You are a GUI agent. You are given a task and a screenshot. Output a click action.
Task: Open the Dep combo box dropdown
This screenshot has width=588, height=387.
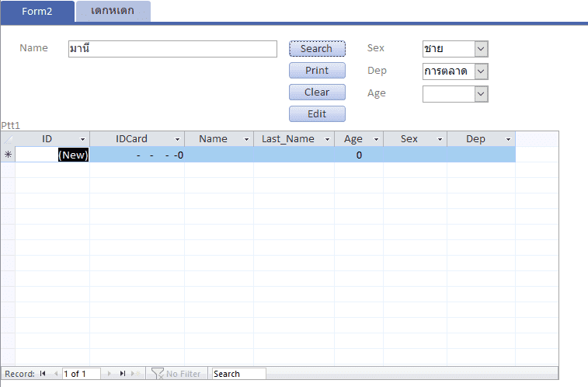click(x=481, y=71)
